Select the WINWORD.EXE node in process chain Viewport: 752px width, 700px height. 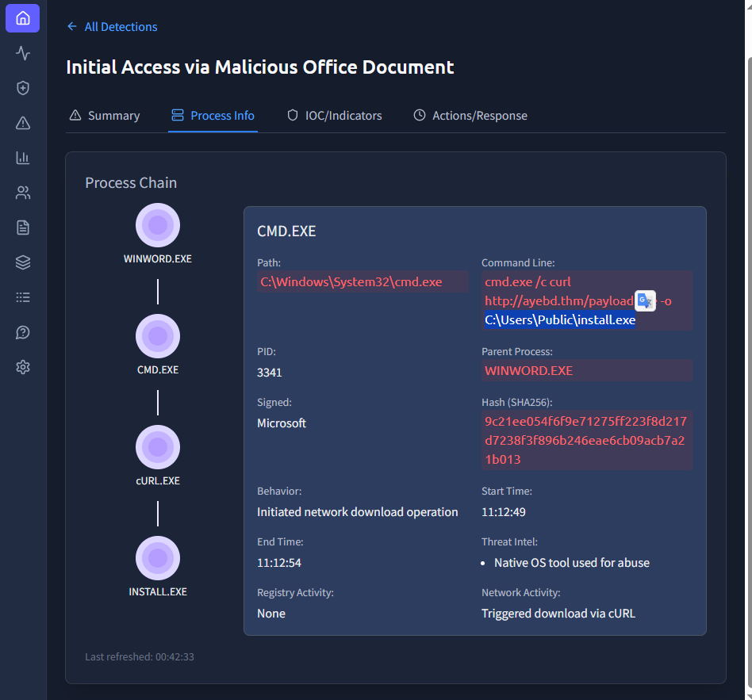[x=158, y=225]
